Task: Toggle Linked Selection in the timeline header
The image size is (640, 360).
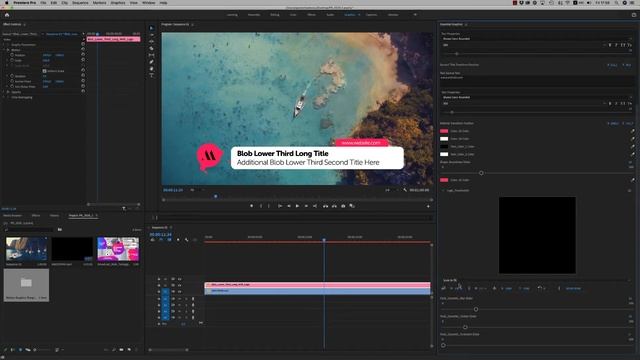Action: (169, 240)
